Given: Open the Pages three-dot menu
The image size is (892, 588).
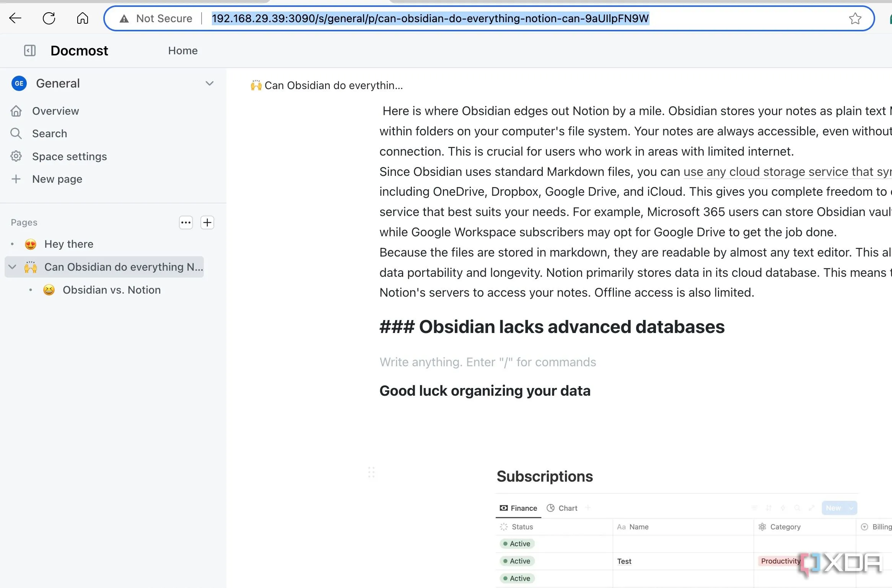Looking at the screenshot, I should click(186, 223).
